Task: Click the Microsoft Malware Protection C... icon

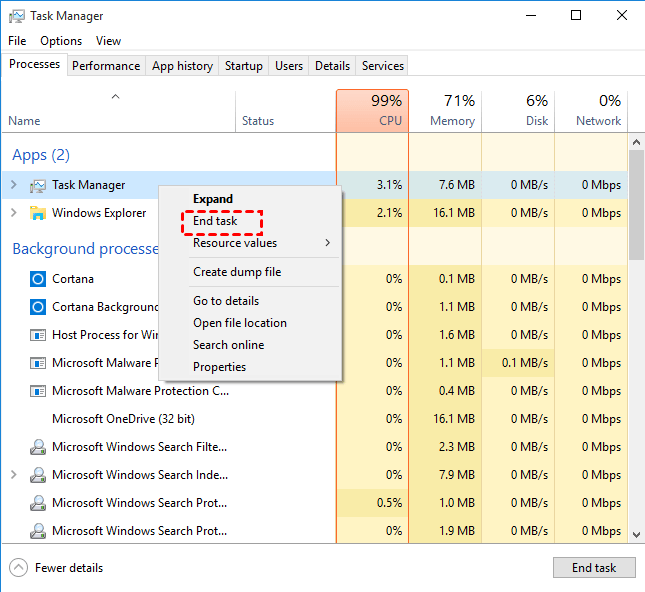Action: (x=38, y=391)
